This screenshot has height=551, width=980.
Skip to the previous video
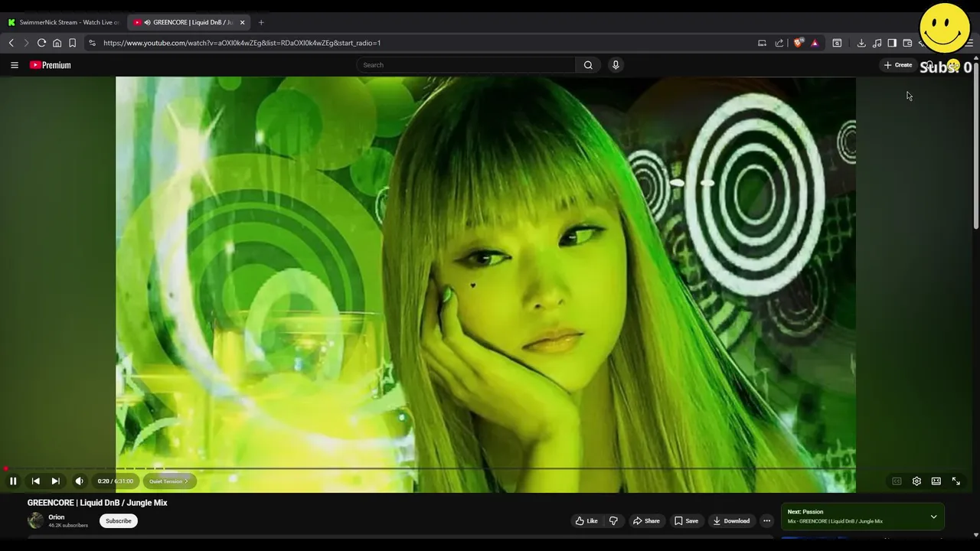click(x=35, y=481)
